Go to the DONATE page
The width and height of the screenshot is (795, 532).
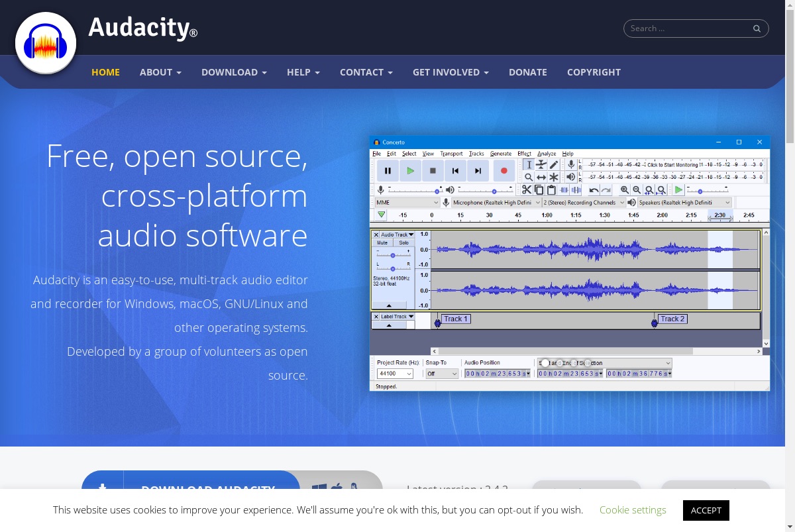pyautogui.click(x=528, y=72)
